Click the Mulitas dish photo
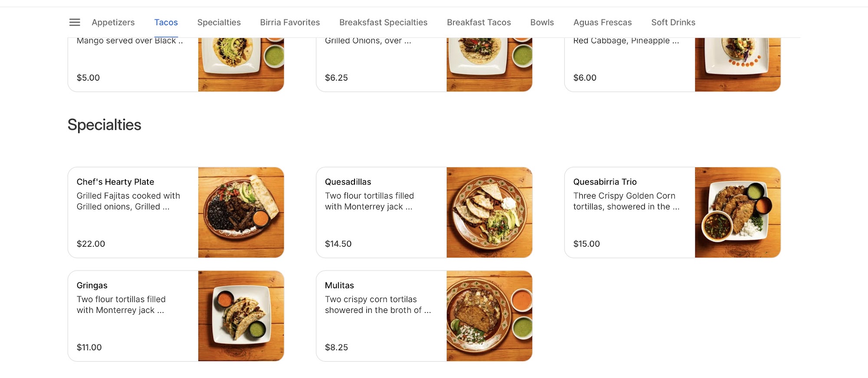Viewport: 868px width, 378px height. (490, 316)
